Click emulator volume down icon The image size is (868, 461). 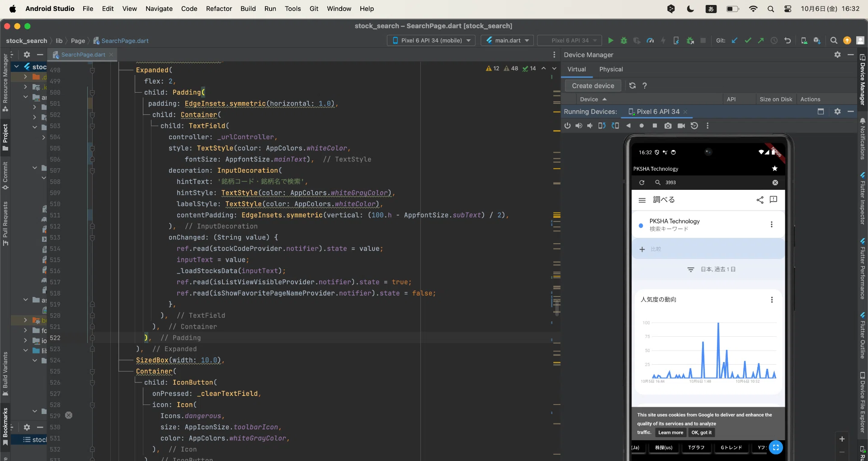point(590,126)
